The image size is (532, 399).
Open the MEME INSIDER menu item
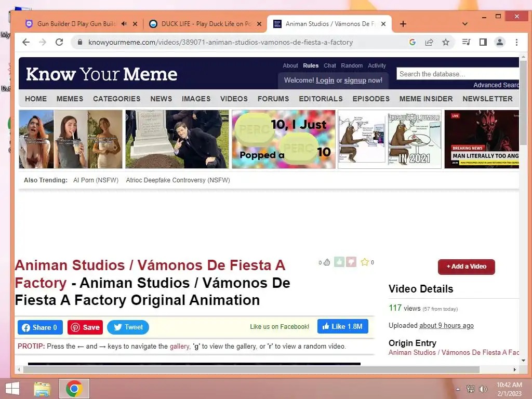point(426,99)
